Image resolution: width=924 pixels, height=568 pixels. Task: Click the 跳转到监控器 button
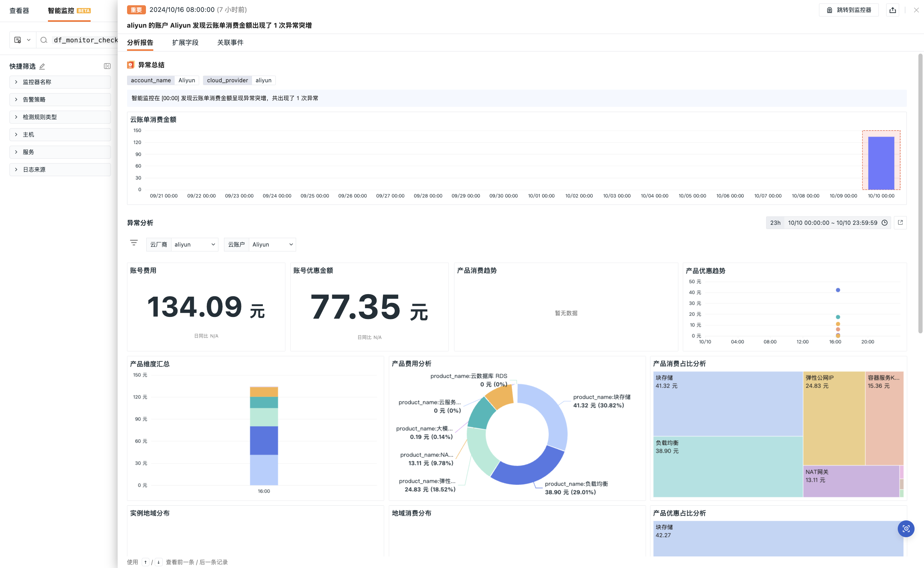[848, 10]
